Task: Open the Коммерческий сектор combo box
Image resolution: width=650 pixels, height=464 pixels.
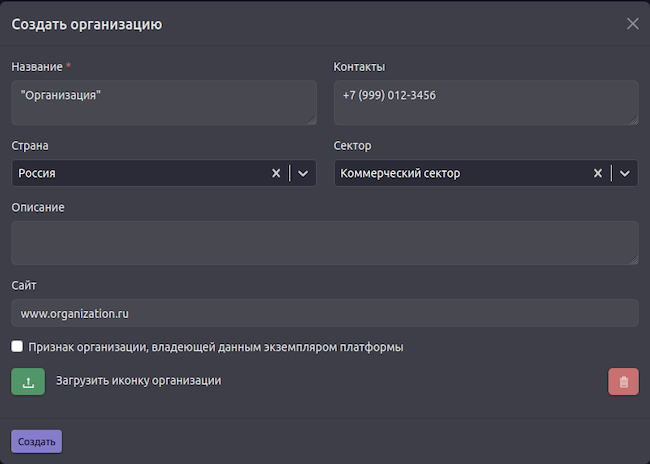Action: point(460,173)
